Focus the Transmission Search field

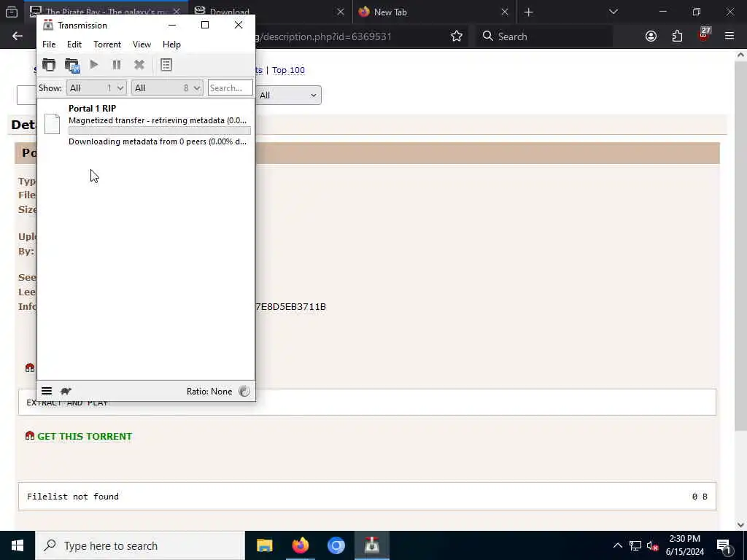click(x=230, y=88)
